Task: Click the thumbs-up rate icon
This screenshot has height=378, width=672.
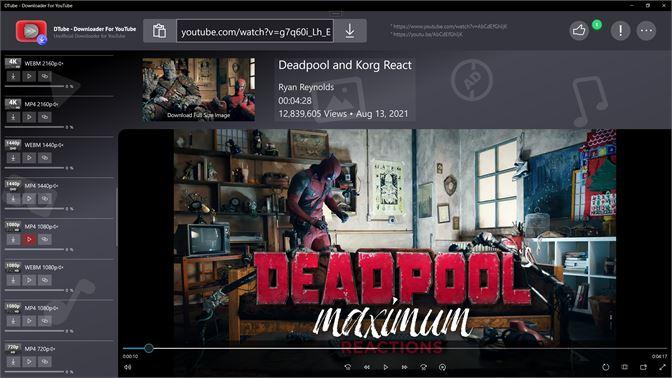Action: pyautogui.click(x=579, y=31)
